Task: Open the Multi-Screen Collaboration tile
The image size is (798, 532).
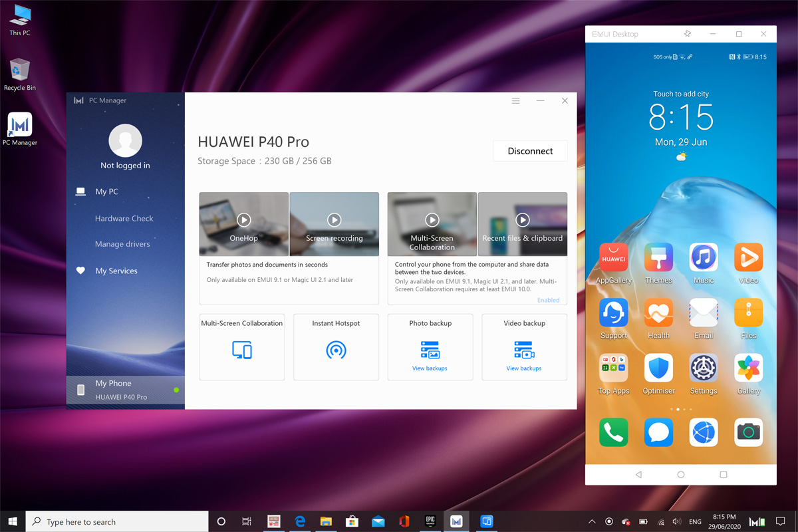Action: (x=242, y=347)
